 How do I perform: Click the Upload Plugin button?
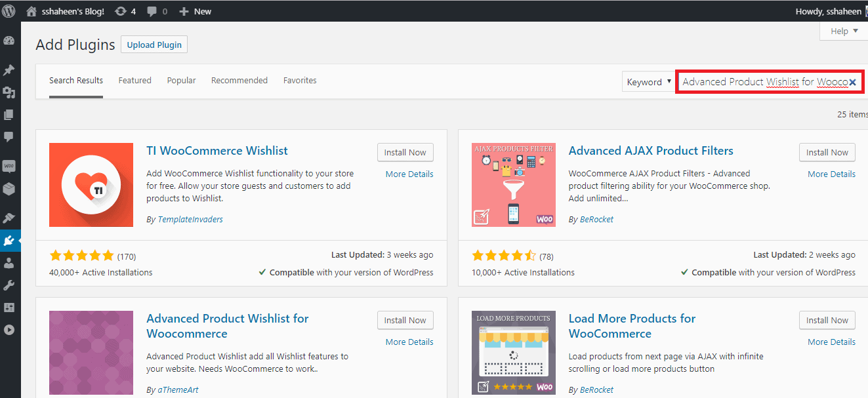pyautogui.click(x=154, y=45)
